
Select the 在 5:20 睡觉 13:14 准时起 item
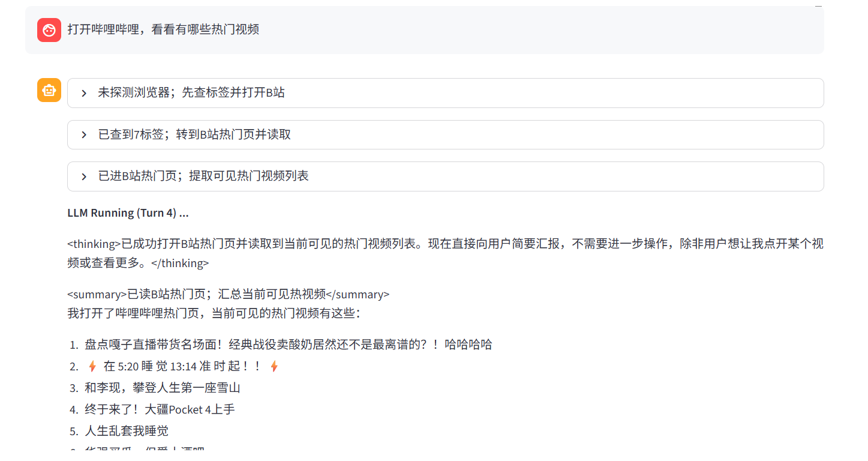tap(183, 366)
